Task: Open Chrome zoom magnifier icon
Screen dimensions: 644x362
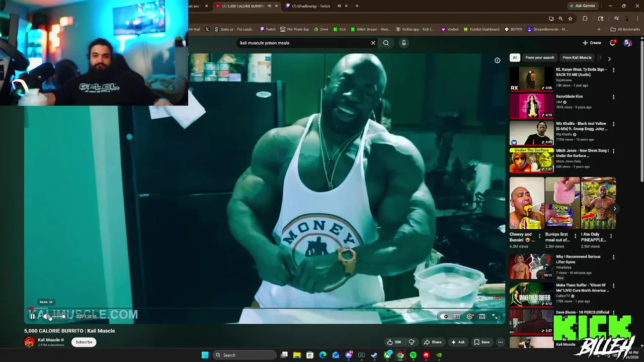Action: (560, 19)
